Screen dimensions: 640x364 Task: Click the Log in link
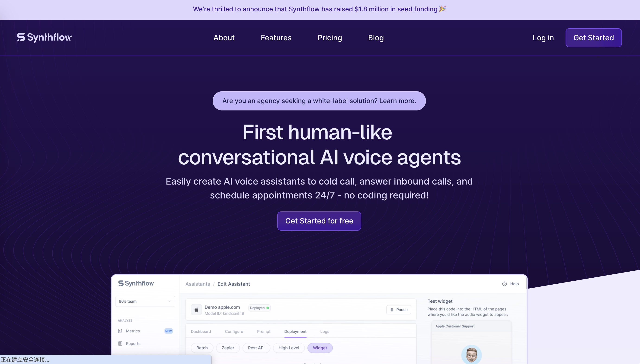(x=543, y=38)
